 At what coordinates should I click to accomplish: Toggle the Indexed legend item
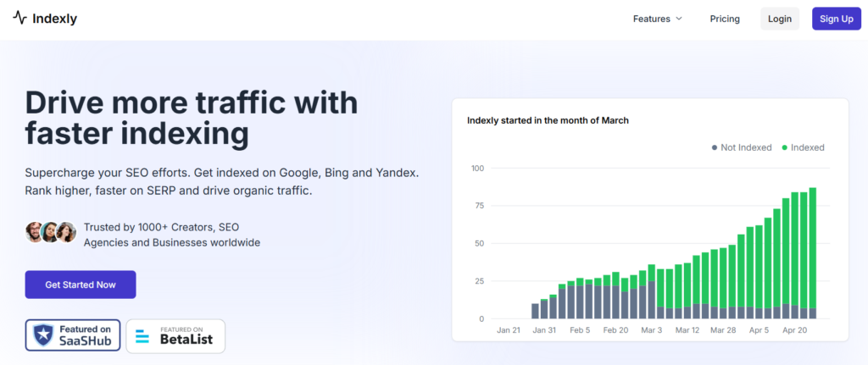[x=803, y=147]
